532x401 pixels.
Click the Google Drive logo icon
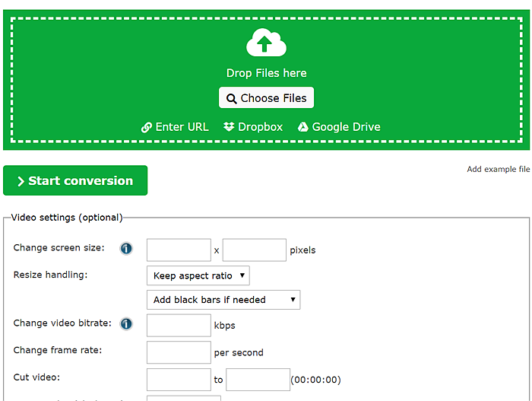(x=303, y=127)
